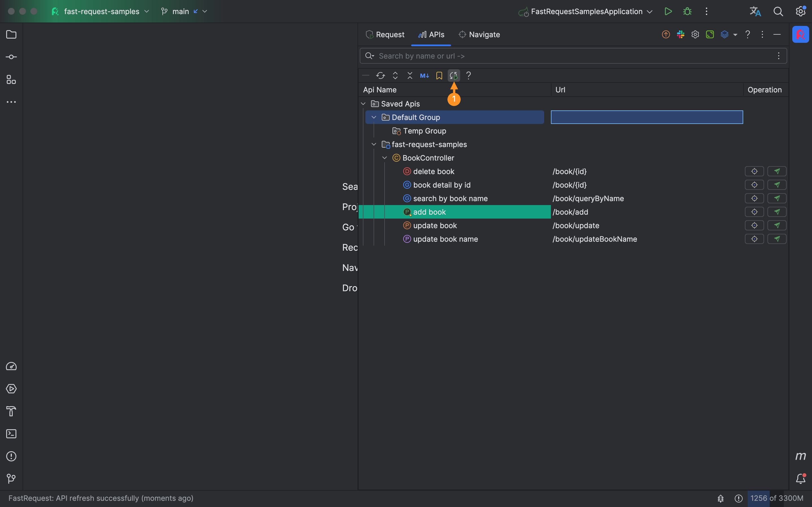Select the update book name API

coord(445,239)
